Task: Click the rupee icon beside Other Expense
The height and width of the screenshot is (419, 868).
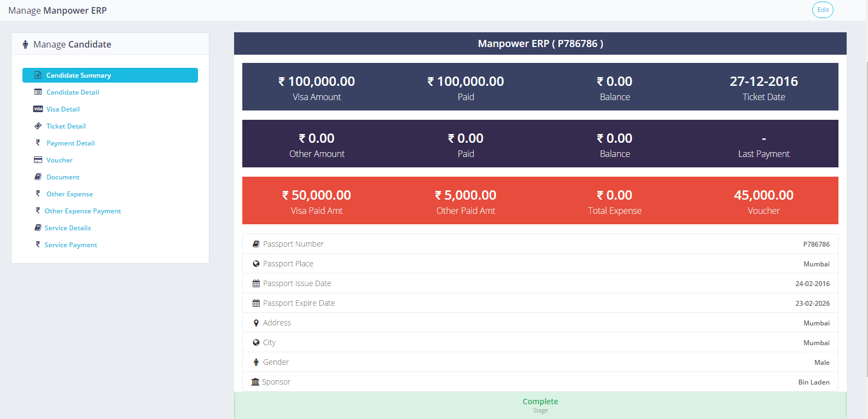Action: (38, 194)
